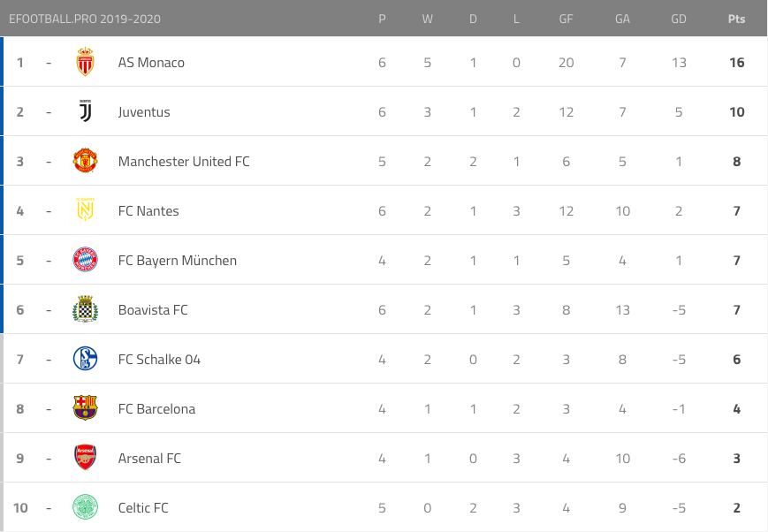Click the GD column header
768x532 pixels.
click(x=679, y=19)
